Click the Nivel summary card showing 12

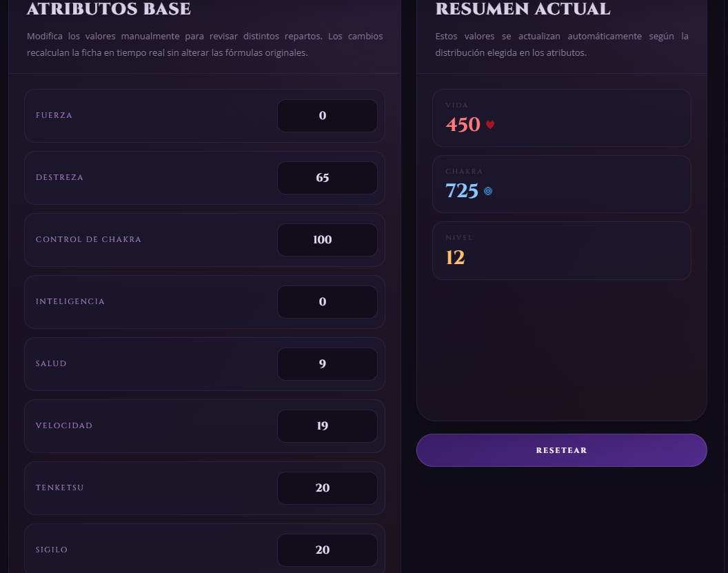pos(561,250)
